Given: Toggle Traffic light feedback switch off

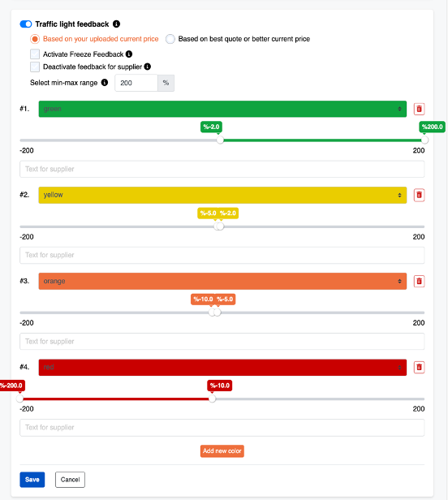Looking at the screenshot, I should 26,24.
